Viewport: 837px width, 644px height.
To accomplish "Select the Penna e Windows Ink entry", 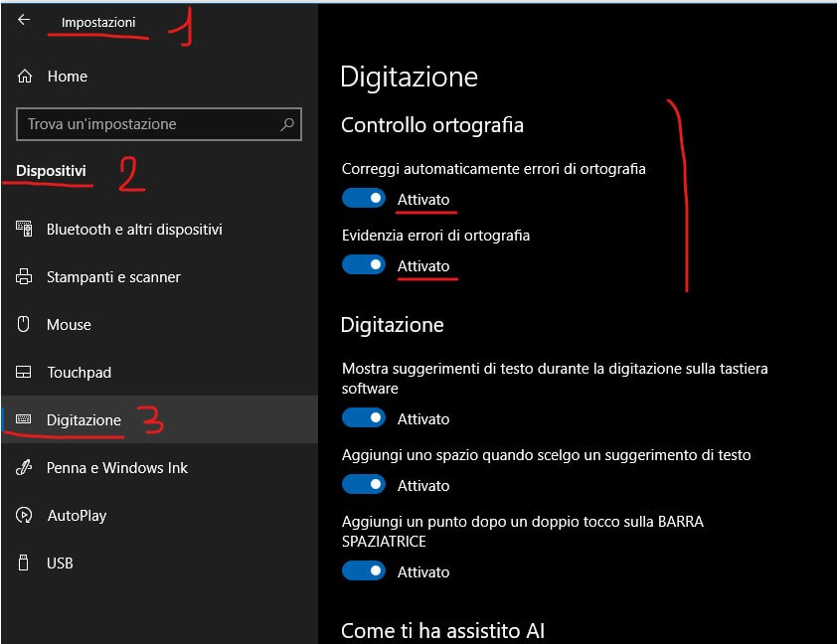I will pos(117,468).
